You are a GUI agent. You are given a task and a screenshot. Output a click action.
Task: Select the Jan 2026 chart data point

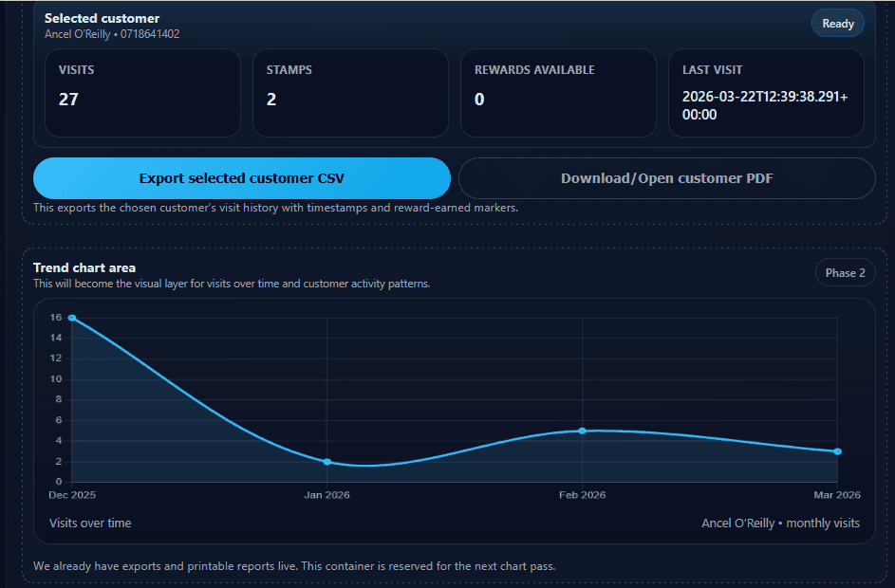click(x=326, y=462)
